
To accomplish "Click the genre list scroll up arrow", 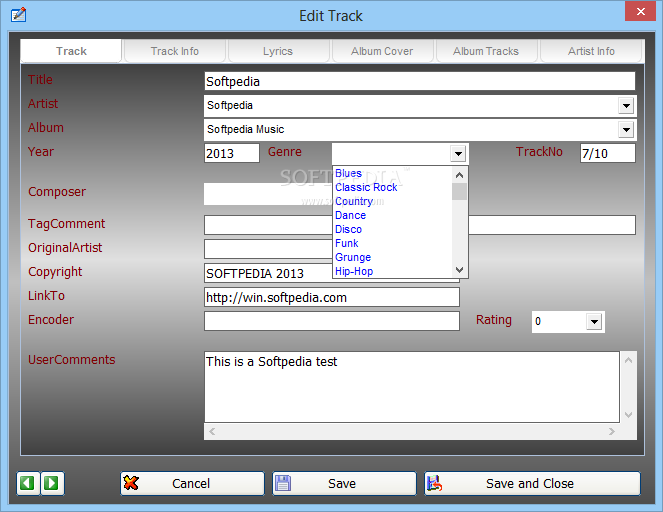I will [x=460, y=175].
